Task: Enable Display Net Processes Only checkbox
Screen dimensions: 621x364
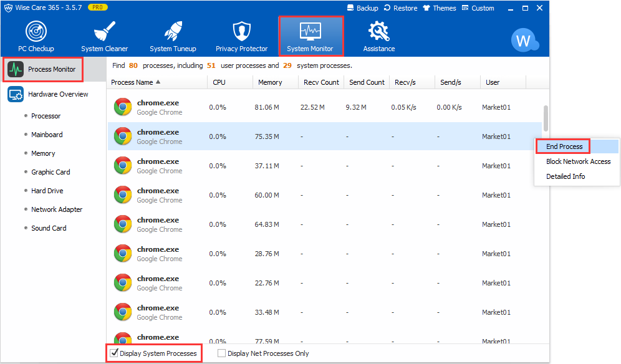Action: click(x=222, y=353)
